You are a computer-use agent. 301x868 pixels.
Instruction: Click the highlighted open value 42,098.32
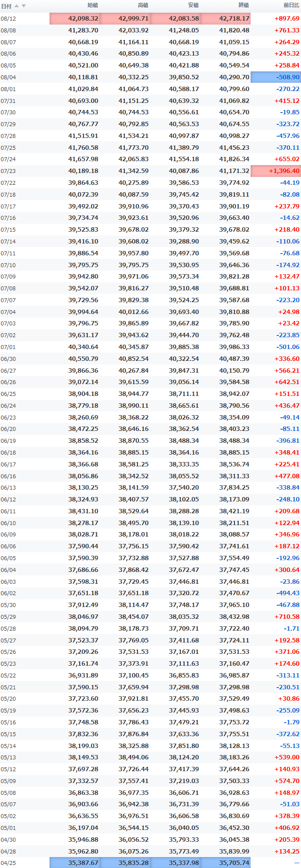point(74,19)
